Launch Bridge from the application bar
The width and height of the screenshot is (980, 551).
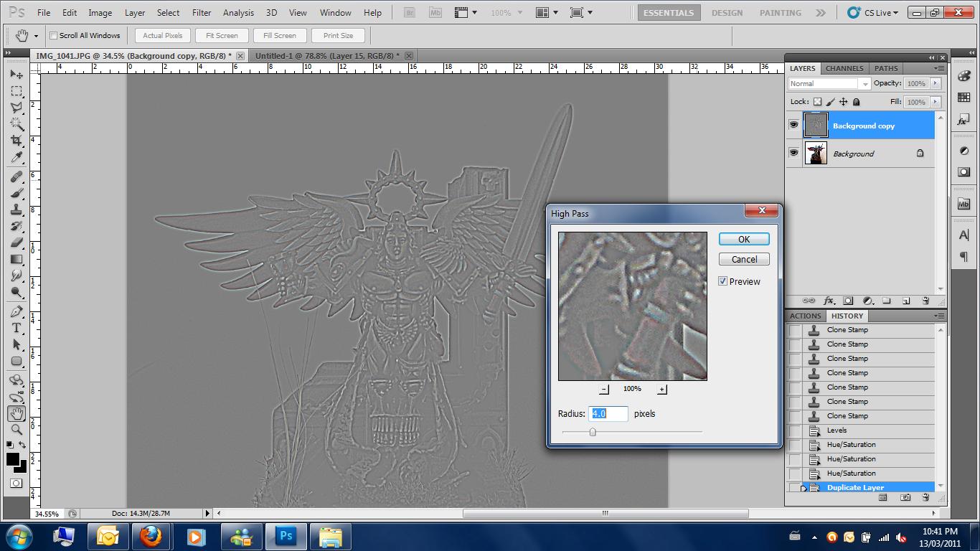410,12
